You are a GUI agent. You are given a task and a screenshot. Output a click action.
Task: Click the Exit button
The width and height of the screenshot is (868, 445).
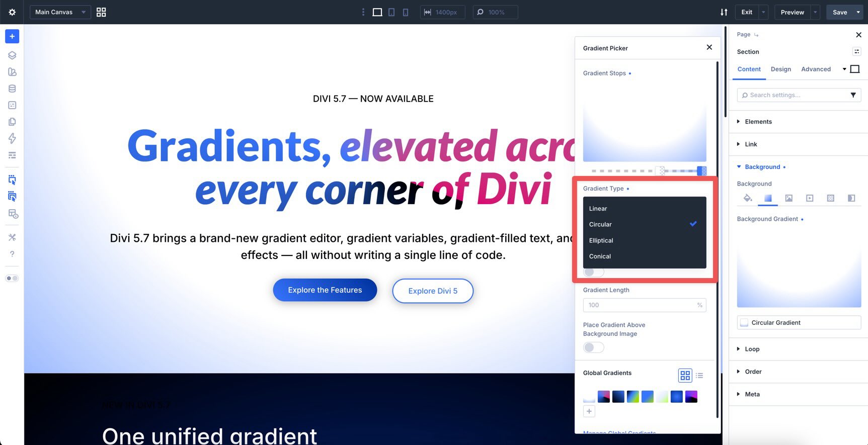coord(747,12)
